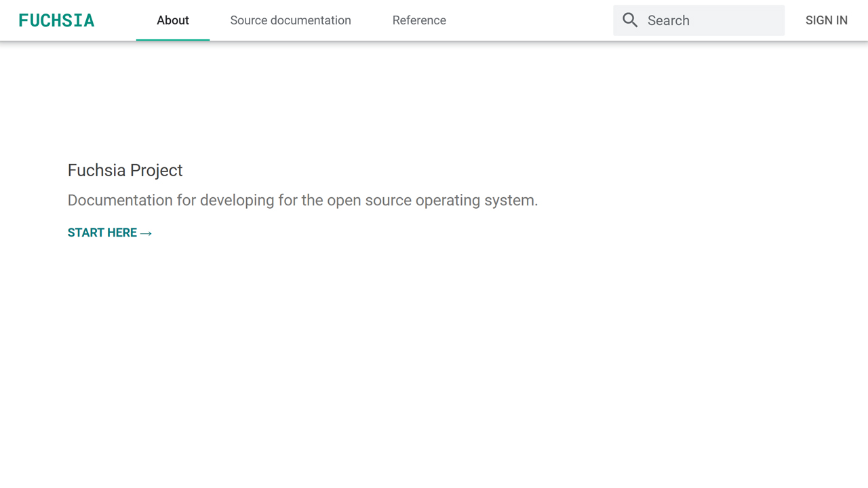Screen dimensions: 868x488
Task: Click the teal START HERE text
Action: point(102,232)
